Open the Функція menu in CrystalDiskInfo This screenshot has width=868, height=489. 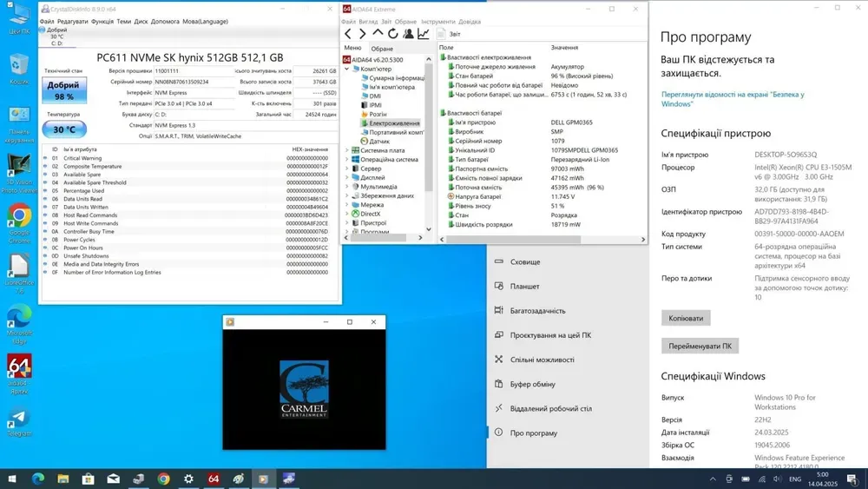point(102,22)
